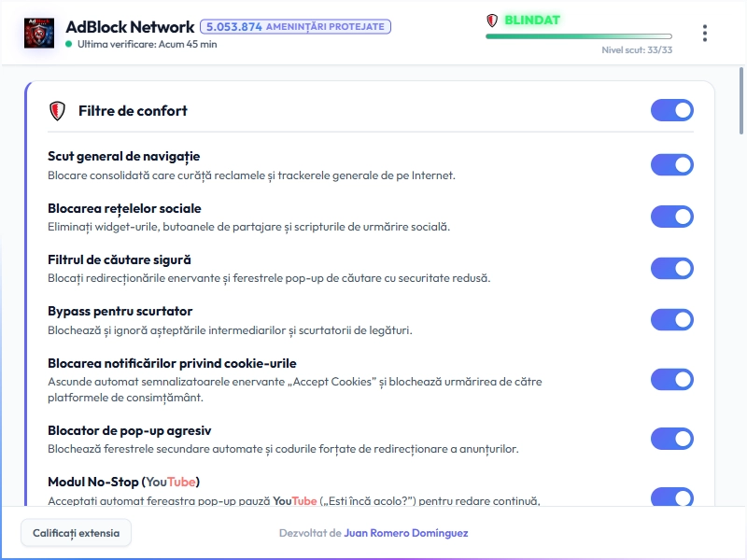Screen dimensions: 747x560
Task: Click description starting Blochează ferestrele secundare
Action: point(283,449)
